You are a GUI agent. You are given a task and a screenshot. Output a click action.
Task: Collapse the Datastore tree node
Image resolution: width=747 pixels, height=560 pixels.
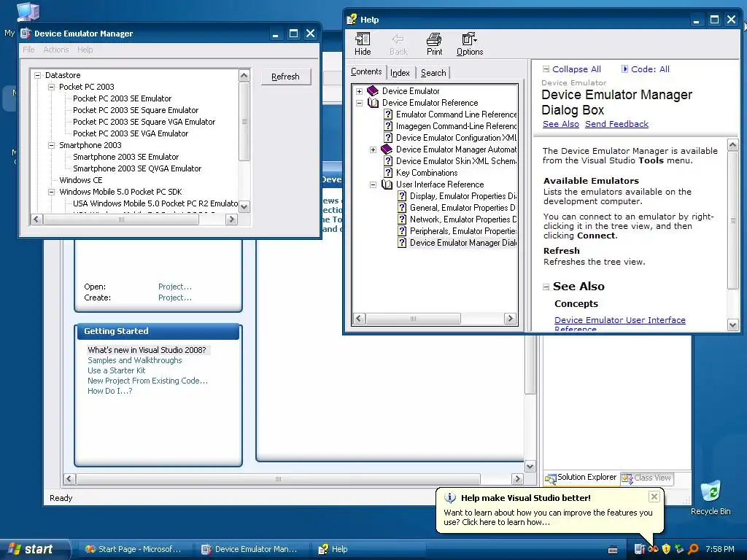point(38,75)
